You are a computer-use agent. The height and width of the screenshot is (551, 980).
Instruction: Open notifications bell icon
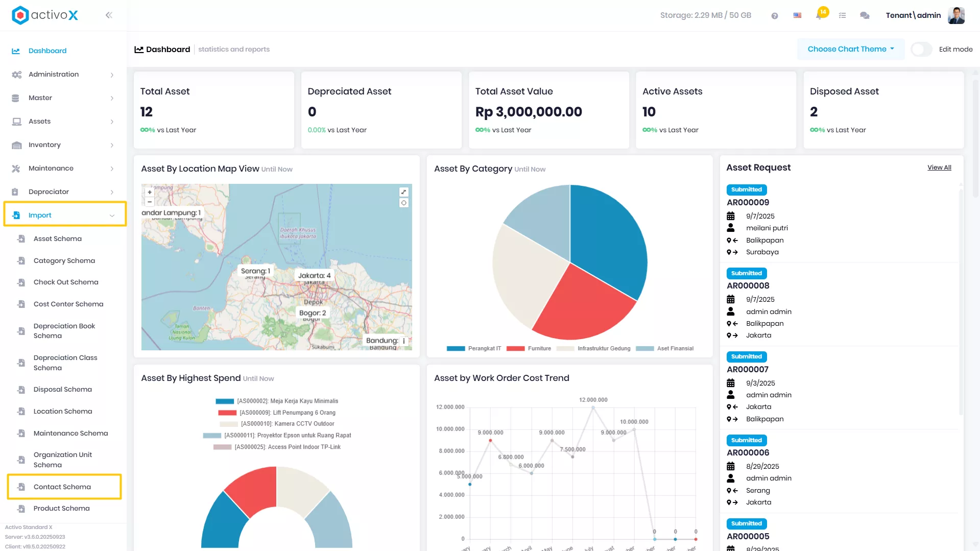pos(820,15)
